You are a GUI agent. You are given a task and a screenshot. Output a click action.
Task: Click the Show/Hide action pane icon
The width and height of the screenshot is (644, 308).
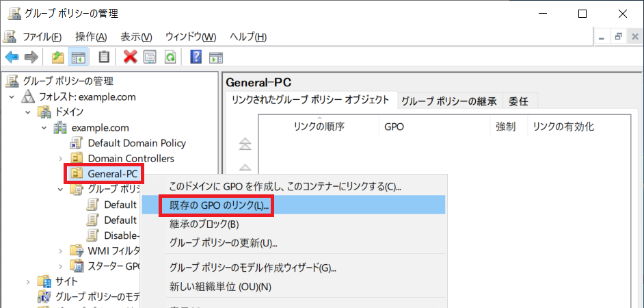tap(216, 57)
